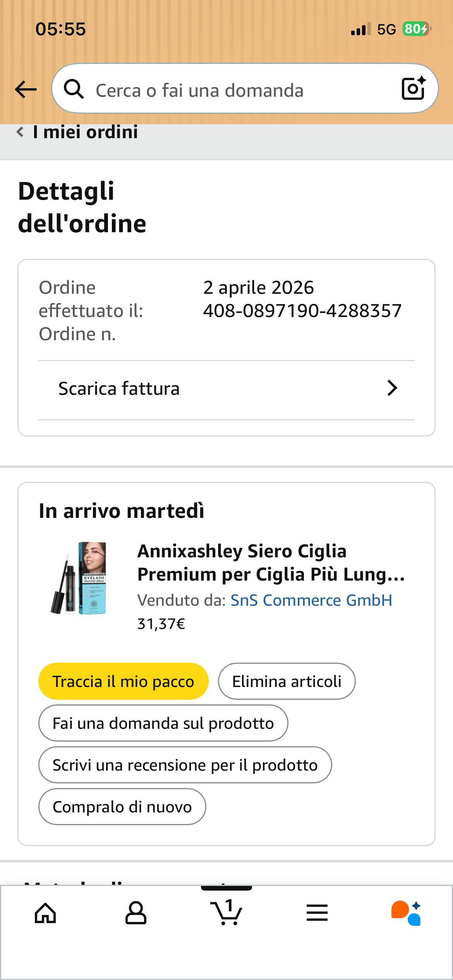Tap the eyelash serum product thumbnail

[x=79, y=578]
